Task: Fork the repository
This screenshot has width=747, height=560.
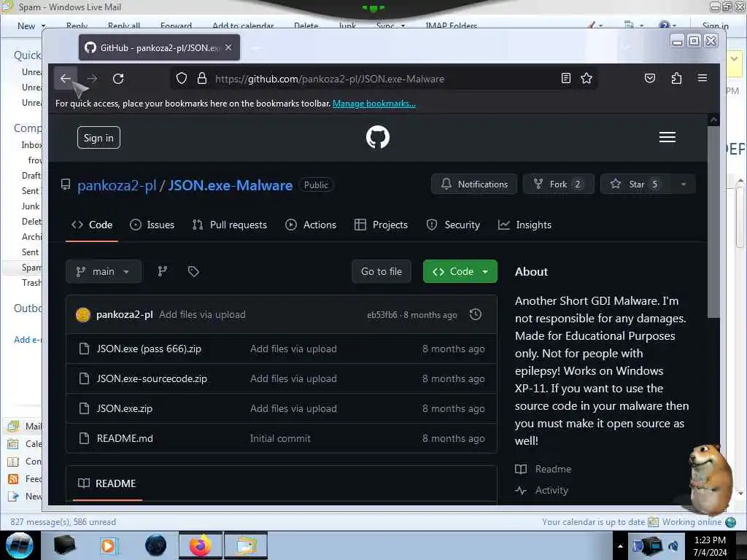Action: tap(558, 184)
